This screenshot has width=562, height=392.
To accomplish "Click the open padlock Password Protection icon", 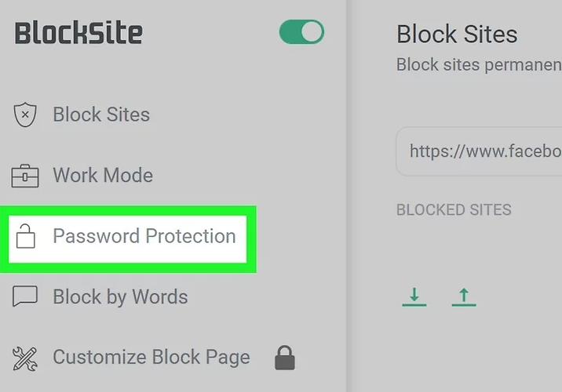I will (26, 236).
